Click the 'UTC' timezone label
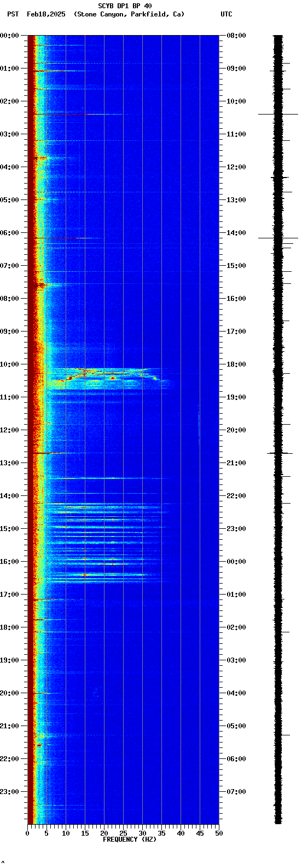The image size is (302, 868). pyautogui.click(x=226, y=14)
